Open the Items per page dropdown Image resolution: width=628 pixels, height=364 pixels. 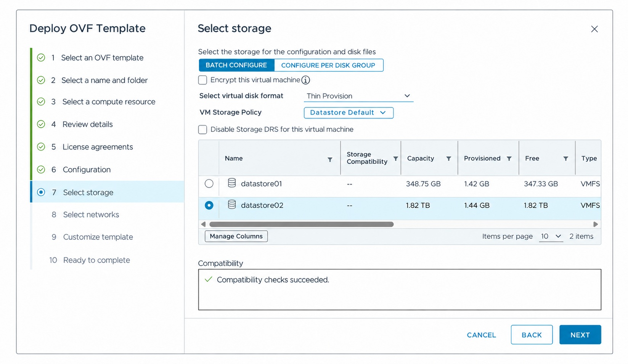coord(551,236)
